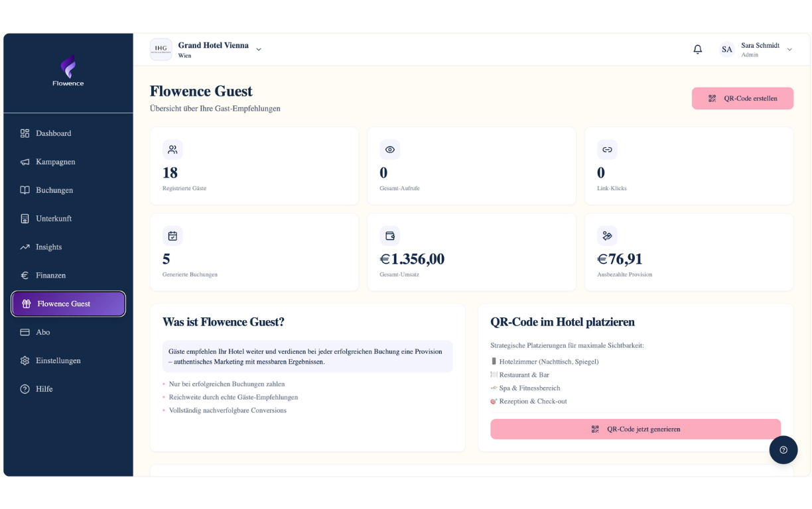The image size is (812, 509).
Task: Click the Kampagnen megaphone icon
Action: (x=25, y=162)
